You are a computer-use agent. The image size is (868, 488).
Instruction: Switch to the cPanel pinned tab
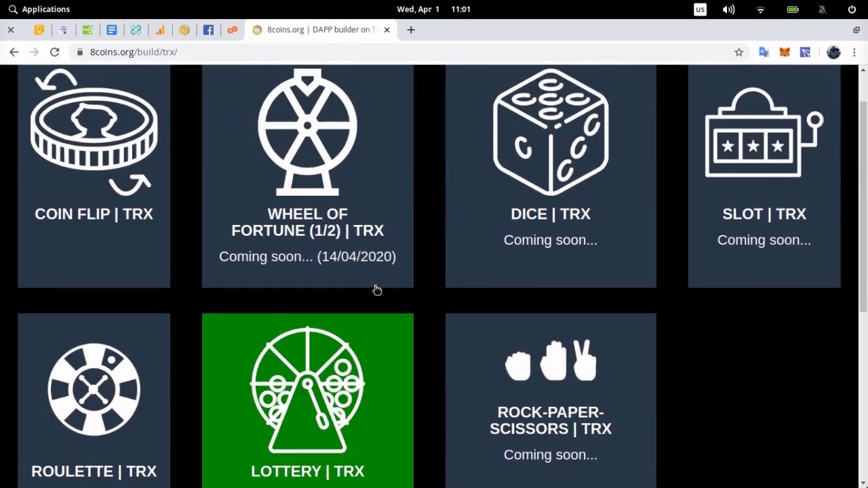click(x=233, y=30)
